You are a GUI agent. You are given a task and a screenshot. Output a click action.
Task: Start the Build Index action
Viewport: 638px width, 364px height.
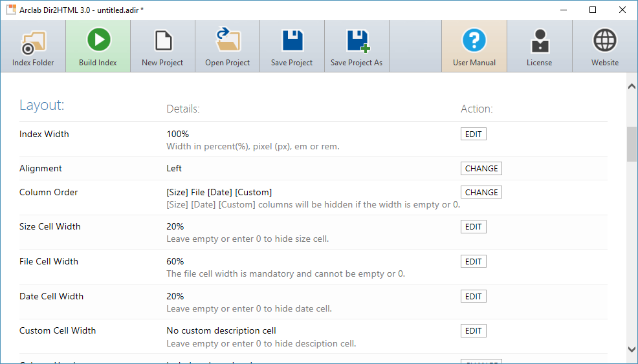(x=98, y=41)
